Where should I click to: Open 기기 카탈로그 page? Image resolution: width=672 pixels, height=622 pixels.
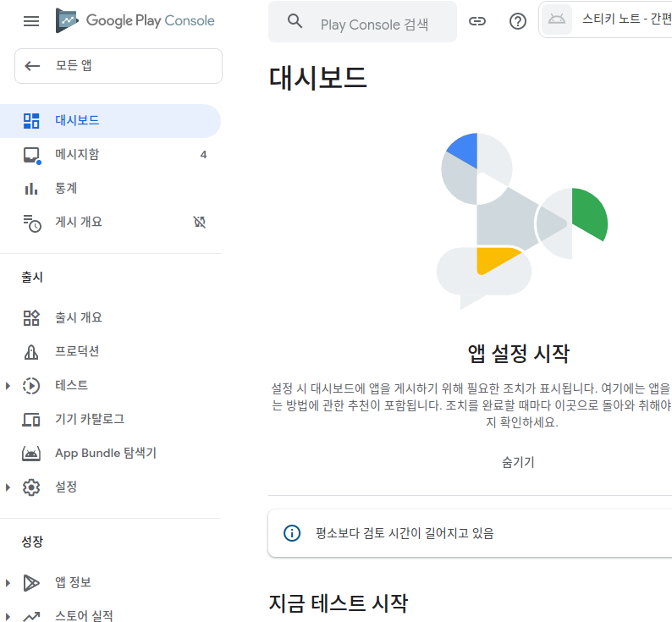point(110,420)
